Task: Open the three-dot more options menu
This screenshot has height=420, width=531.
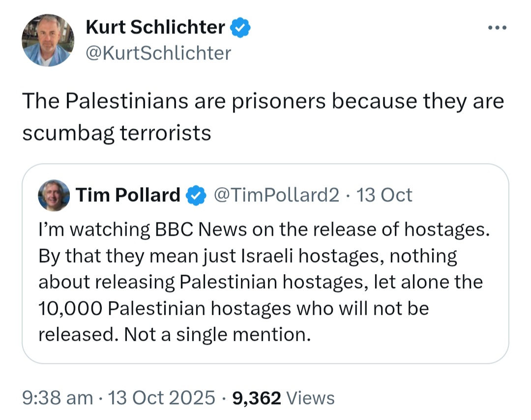Action: pos(497,28)
